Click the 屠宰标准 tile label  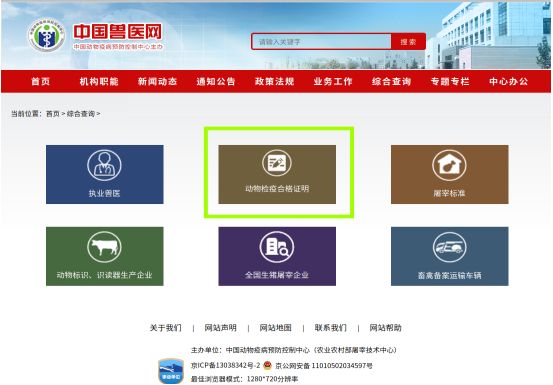[449, 193]
